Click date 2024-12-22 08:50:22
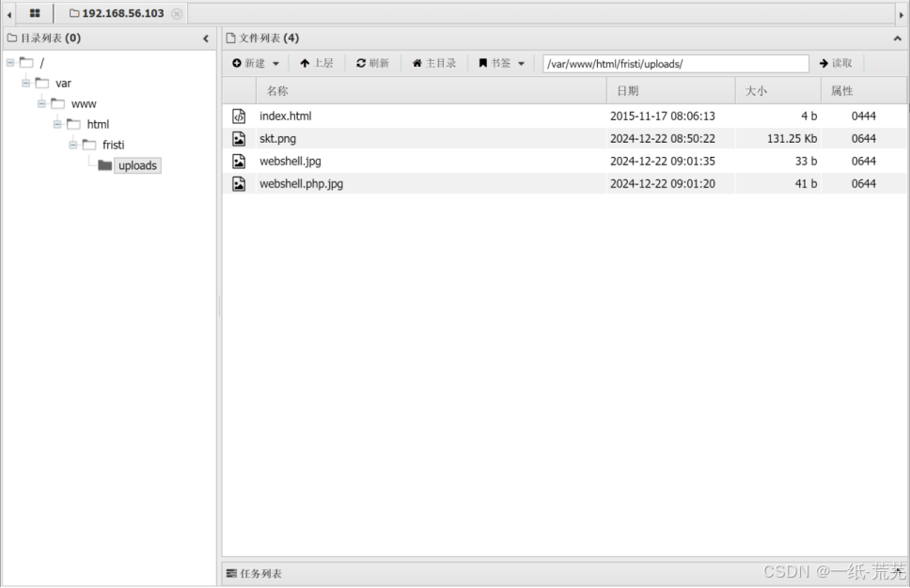Viewport: 910px width, 588px height. (x=662, y=139)
